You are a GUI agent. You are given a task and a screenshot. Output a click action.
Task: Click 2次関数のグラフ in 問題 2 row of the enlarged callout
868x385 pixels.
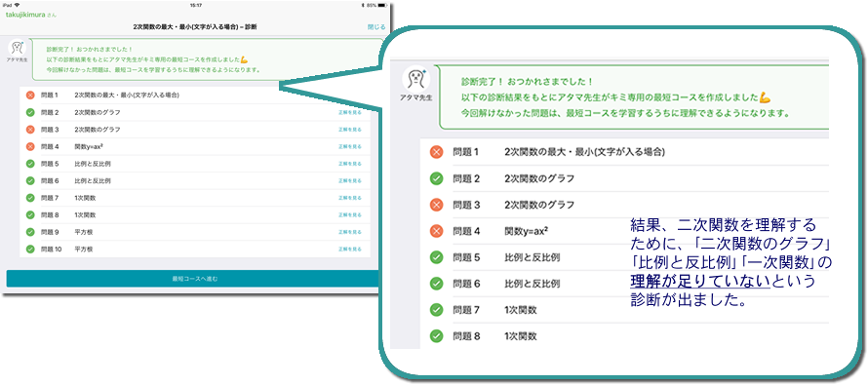[539, 178]
